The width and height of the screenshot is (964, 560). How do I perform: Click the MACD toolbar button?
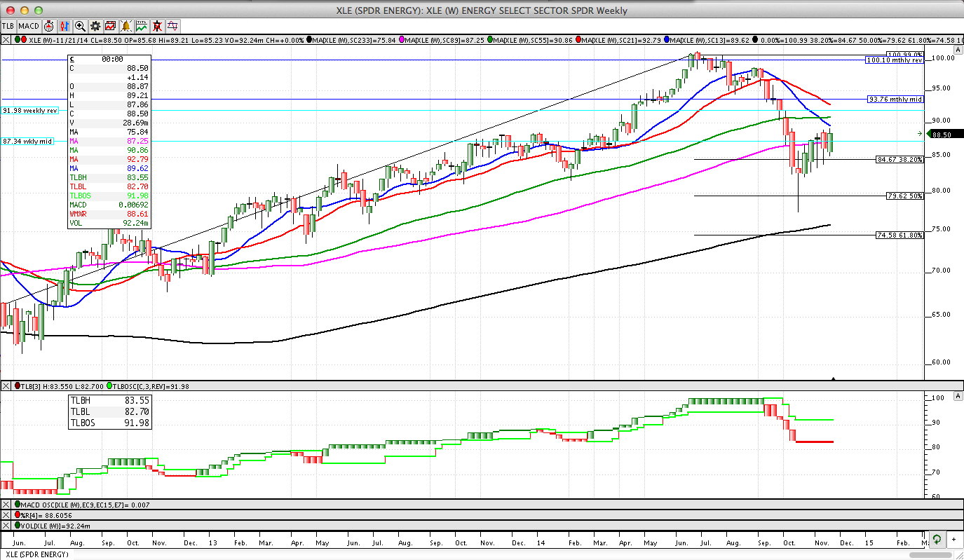pyautogui.click(x=29, y=26)
